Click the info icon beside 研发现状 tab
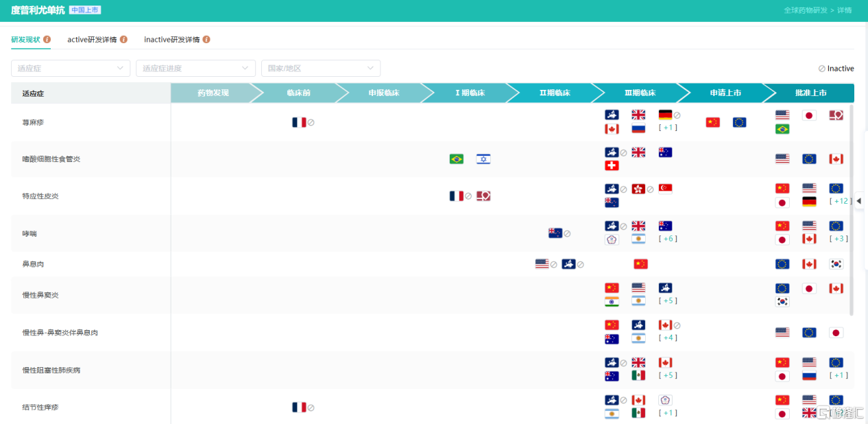Viewport: 868px width, 424px height. click(47, 40)
